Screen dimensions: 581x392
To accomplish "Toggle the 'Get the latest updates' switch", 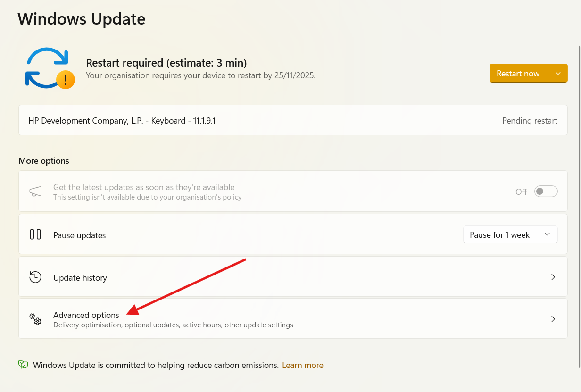I will click(546, 192).
